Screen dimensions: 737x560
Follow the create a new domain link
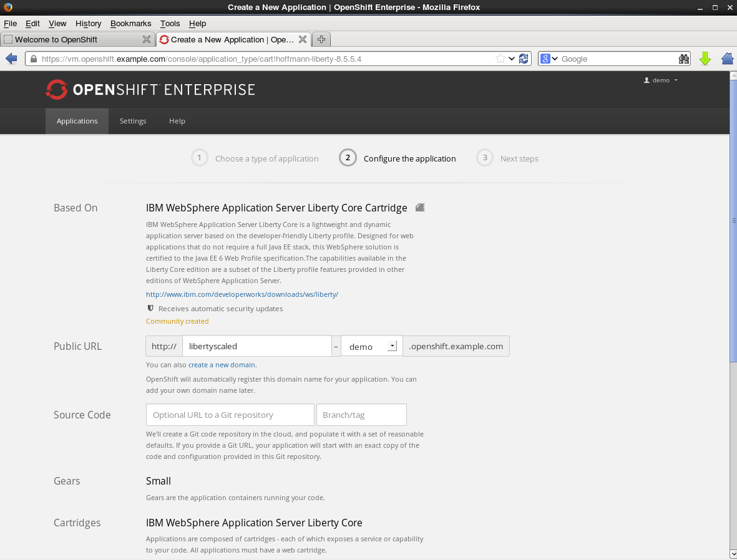(x=222, y=365)
